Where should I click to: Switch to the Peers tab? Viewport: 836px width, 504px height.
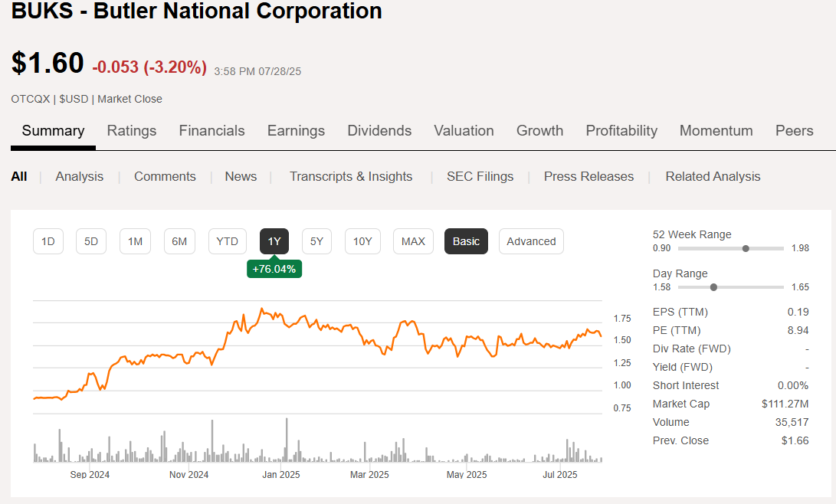(794, 131)
